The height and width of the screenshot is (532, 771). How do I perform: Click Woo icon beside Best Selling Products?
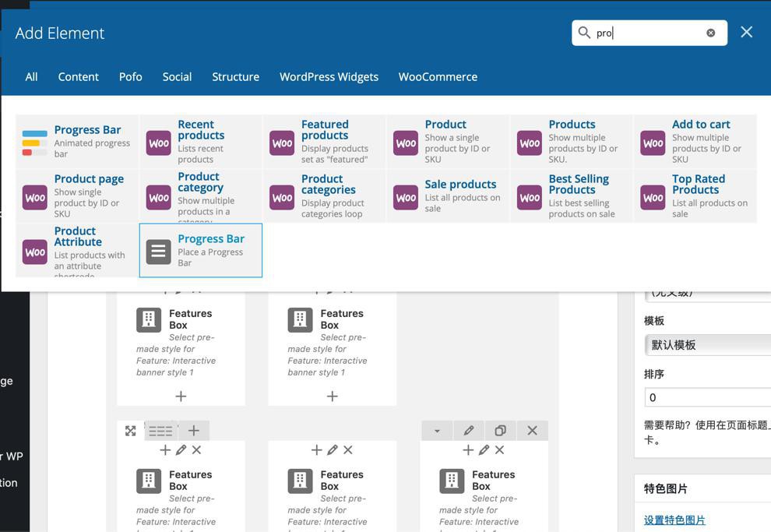[529, 198]
